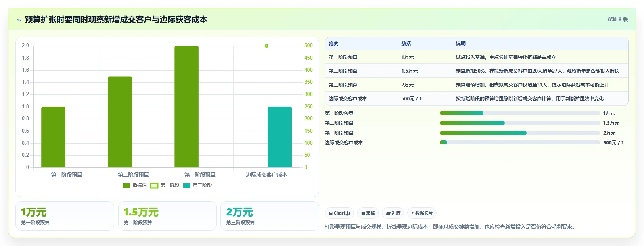Viewport: 644px width, 246px height.
Task: Click the 数据 table column header
Action: tap(406, 44)
